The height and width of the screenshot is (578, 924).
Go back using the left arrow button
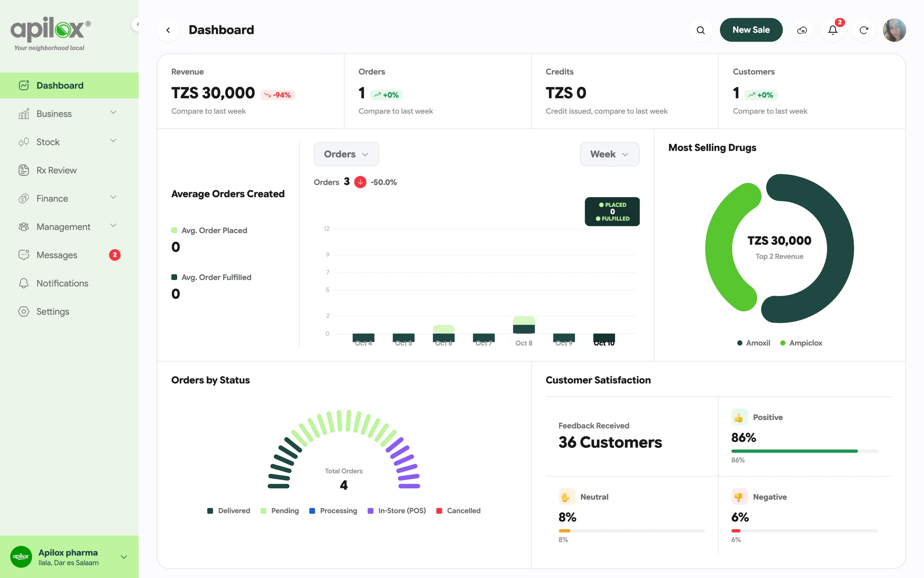tap(168, 30)
